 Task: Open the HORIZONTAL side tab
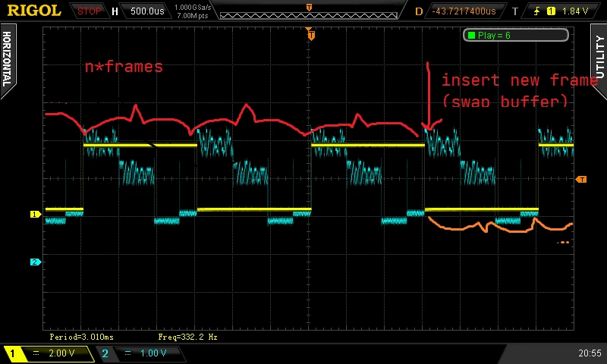tap(7, 60)
